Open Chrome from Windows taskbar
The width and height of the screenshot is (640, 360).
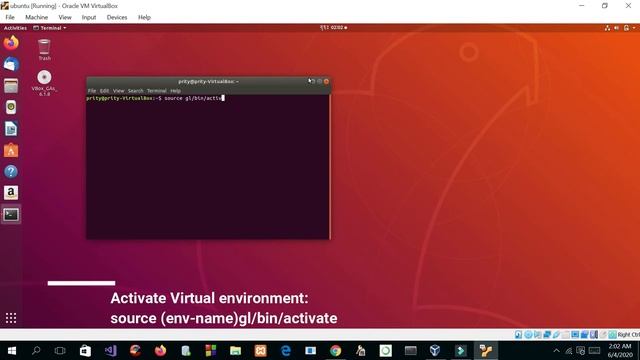(x=336, y=351)
